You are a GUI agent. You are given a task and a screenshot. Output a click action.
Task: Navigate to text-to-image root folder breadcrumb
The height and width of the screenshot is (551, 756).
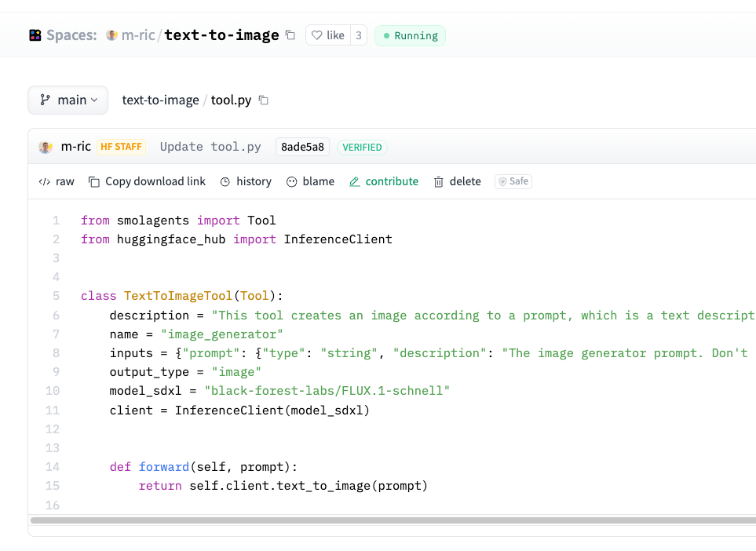point(160,100)
